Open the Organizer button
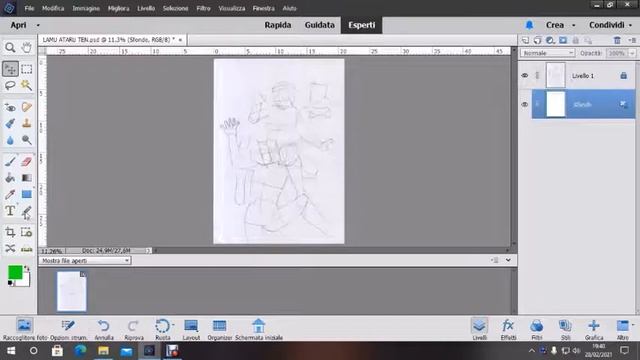This screenshot has width=640, height=360. tap(220, 329)
